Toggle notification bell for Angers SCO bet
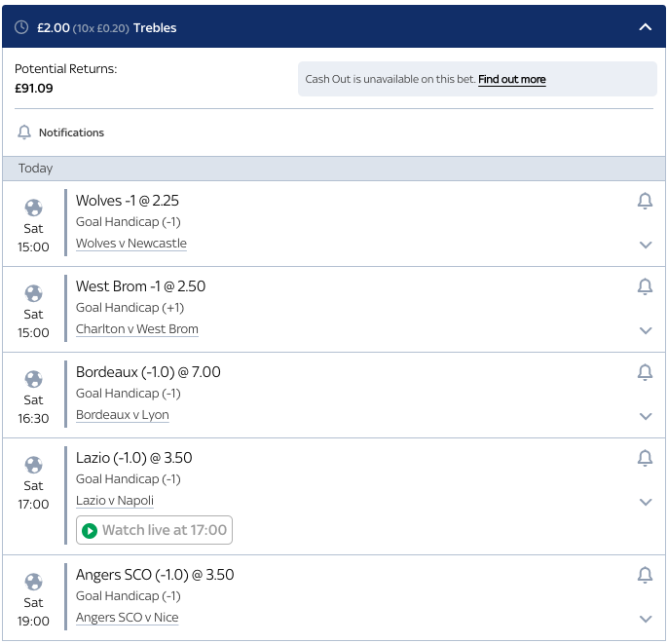Screen dimensions: 668x644 tap(645, 575)
